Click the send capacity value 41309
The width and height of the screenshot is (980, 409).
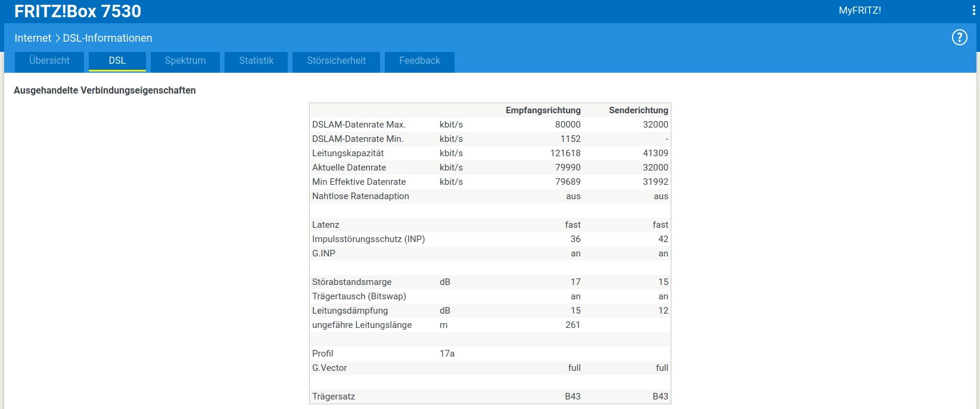coord(655,153)
